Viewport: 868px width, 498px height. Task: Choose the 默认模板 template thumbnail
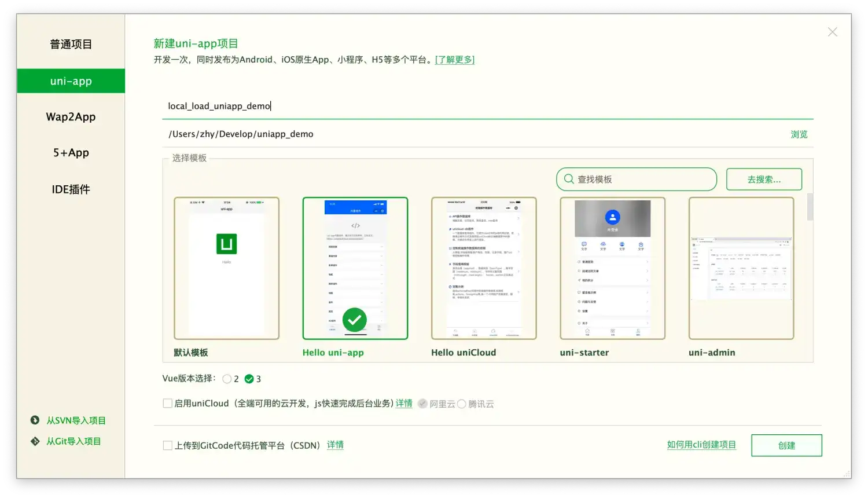[x=226, y=268]
